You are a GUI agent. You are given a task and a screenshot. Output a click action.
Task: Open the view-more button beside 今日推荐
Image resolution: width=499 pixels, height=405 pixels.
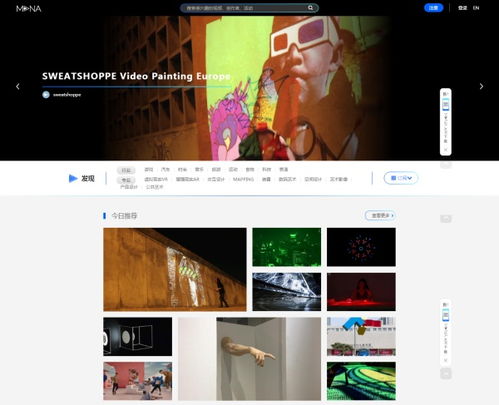[380, 216]
